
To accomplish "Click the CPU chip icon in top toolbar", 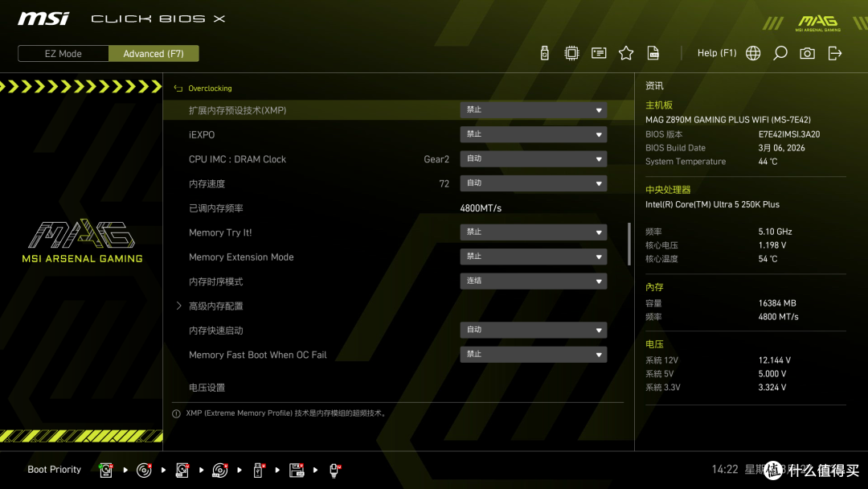I will click(x=571, y=53).
